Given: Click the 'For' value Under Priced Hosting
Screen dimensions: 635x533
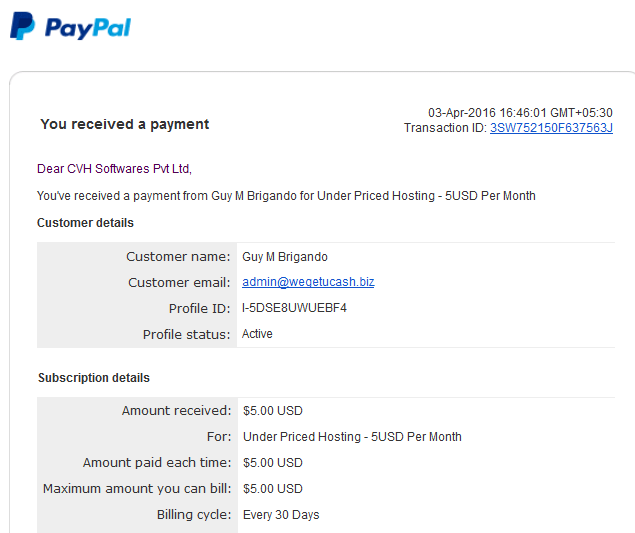Looking at the screenshot, I should pyautogui.click(x=352, y=437).
